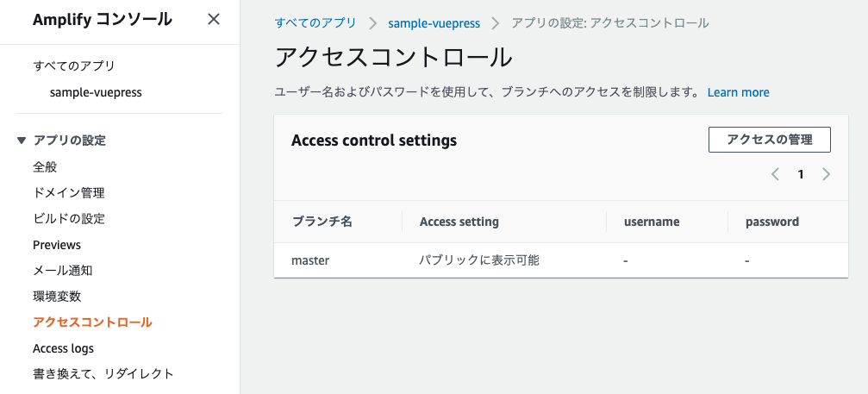The image size is (868, 394).
Task: Select the master branch cell
Action: (310, 260)
